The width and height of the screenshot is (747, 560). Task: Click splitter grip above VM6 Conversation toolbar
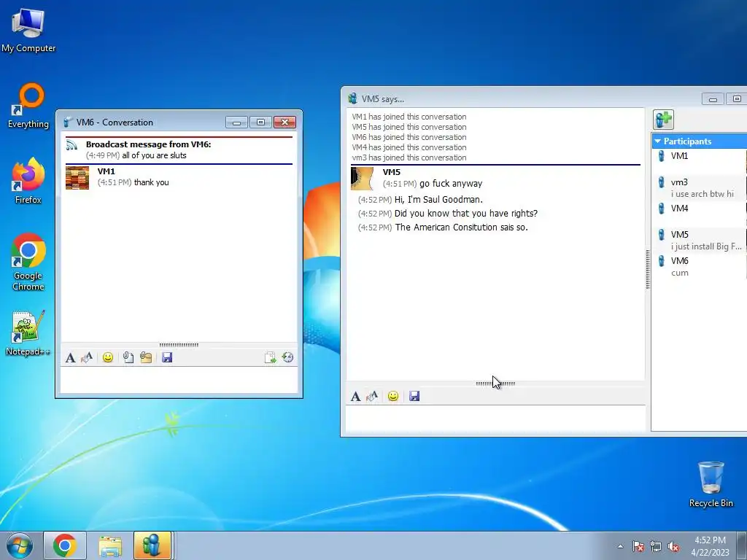(179, 345)
